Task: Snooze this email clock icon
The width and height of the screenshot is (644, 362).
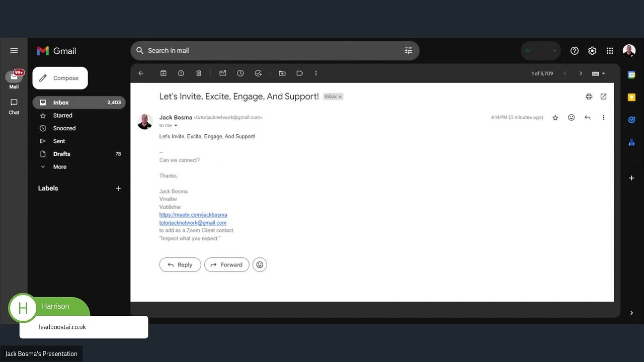Action: pos(240,73)
